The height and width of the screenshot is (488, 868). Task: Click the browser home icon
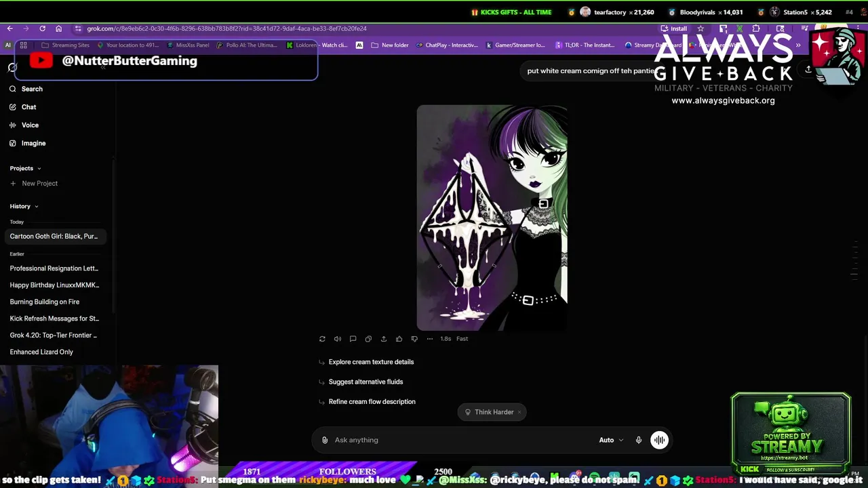58,28
